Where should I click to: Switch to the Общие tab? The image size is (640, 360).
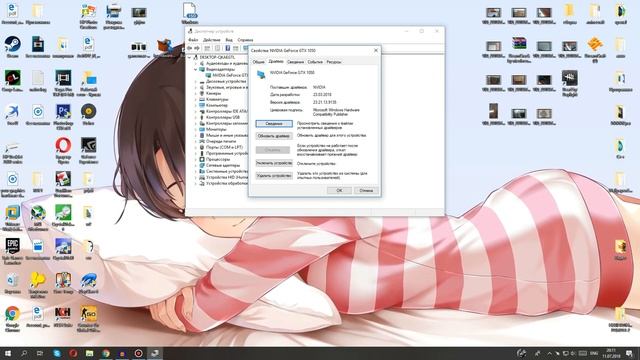coord(258,62)
